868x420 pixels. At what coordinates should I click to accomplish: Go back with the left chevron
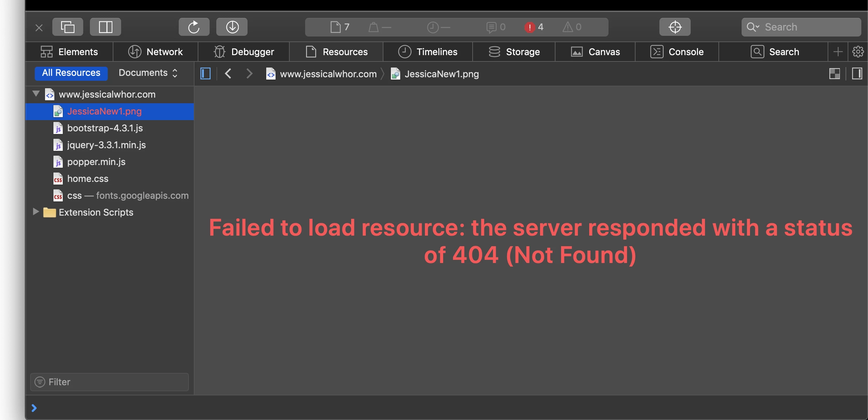[x=228, y=74]
